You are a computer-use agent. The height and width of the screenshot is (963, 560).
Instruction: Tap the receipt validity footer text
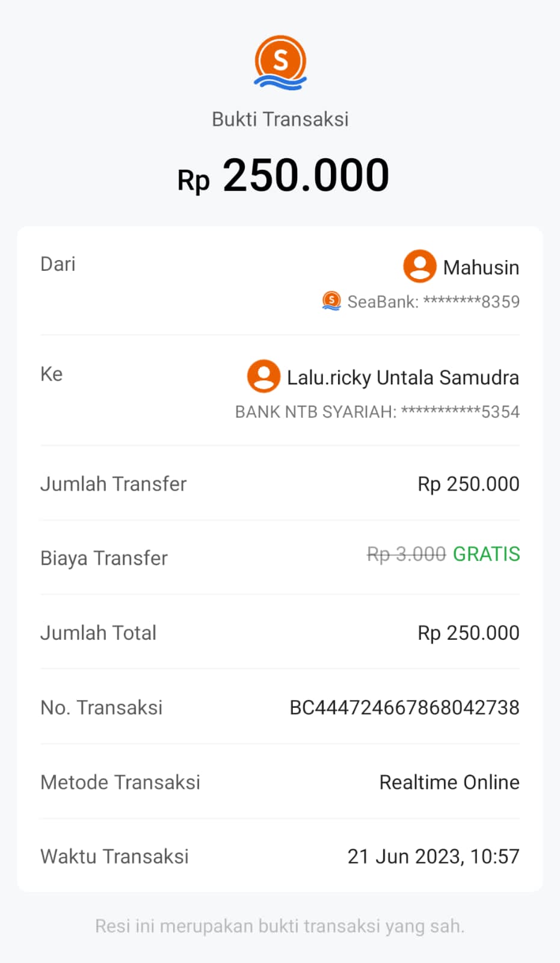point(280,926)
